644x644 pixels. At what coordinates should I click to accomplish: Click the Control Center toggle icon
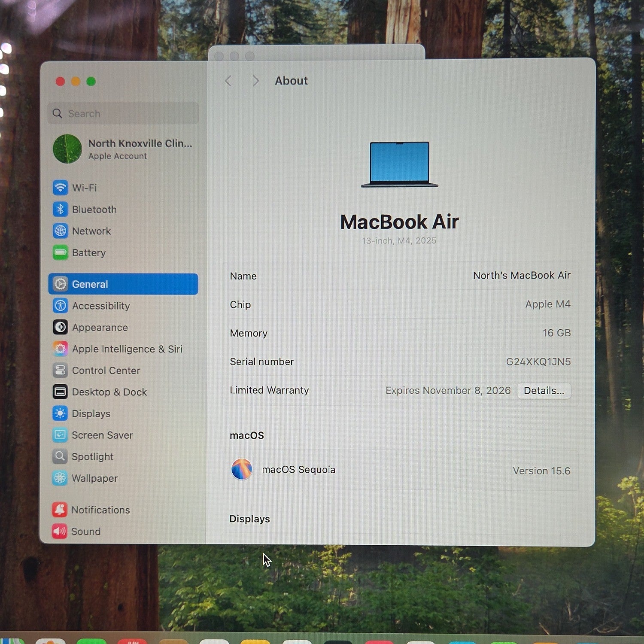[x=61, y=370]
